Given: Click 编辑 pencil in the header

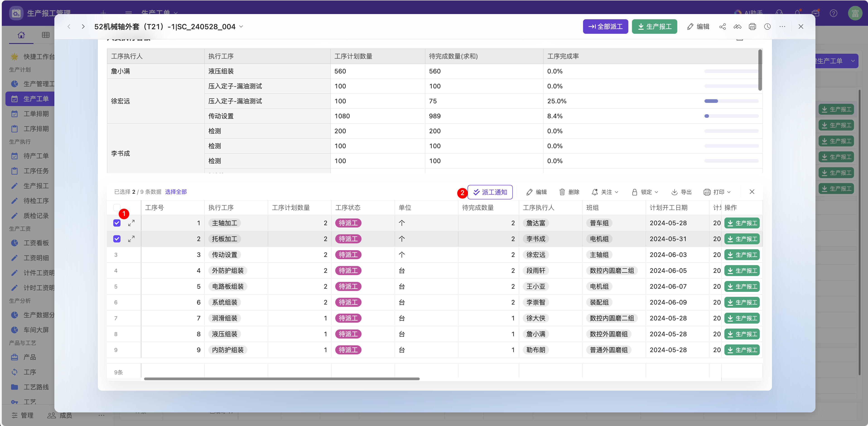Looking at the screenshot, I should pos(698,27).
